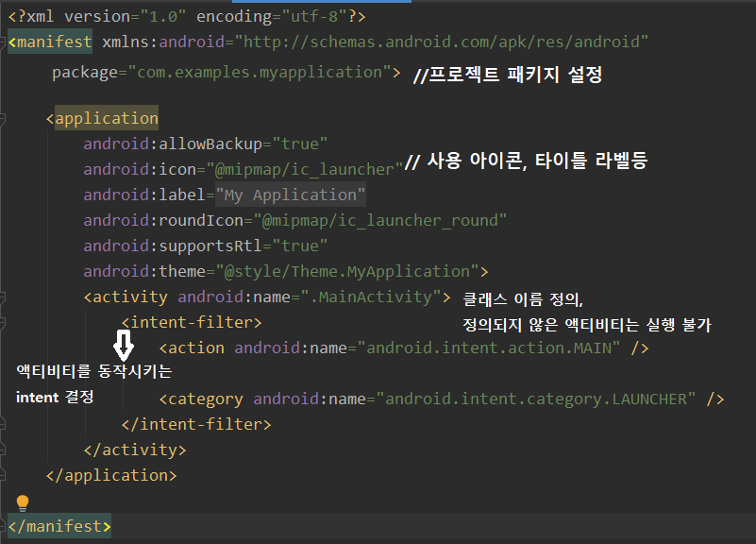Click the closing </application> tag
Image resolution: width=756 pixels, height=544 pixels.
(x=111, y=475)
